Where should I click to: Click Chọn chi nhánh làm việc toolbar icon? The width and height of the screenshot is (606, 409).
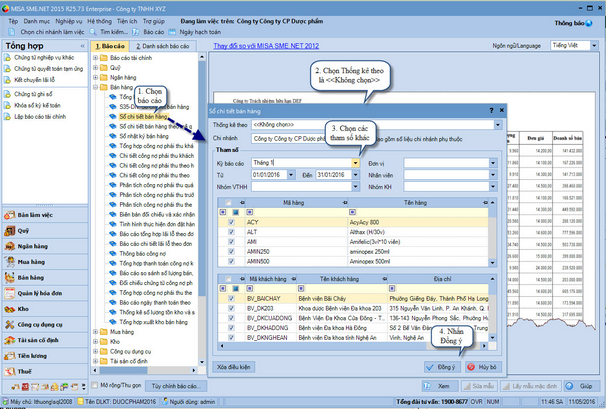coord(12,32)
